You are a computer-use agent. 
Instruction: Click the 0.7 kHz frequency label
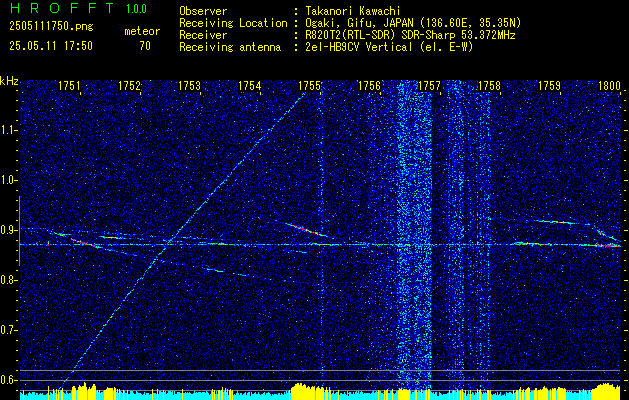pos(8,330)
